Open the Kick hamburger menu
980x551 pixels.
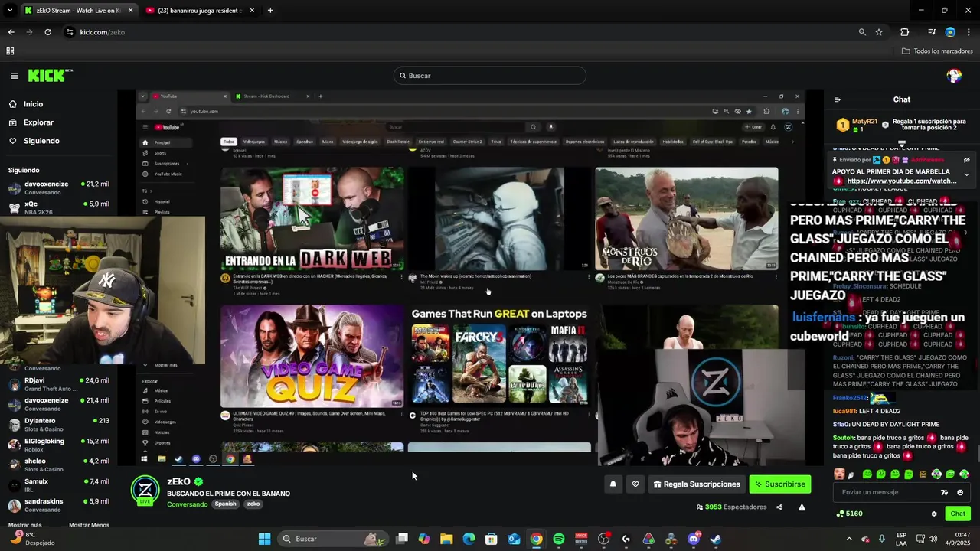pos(15,76)
